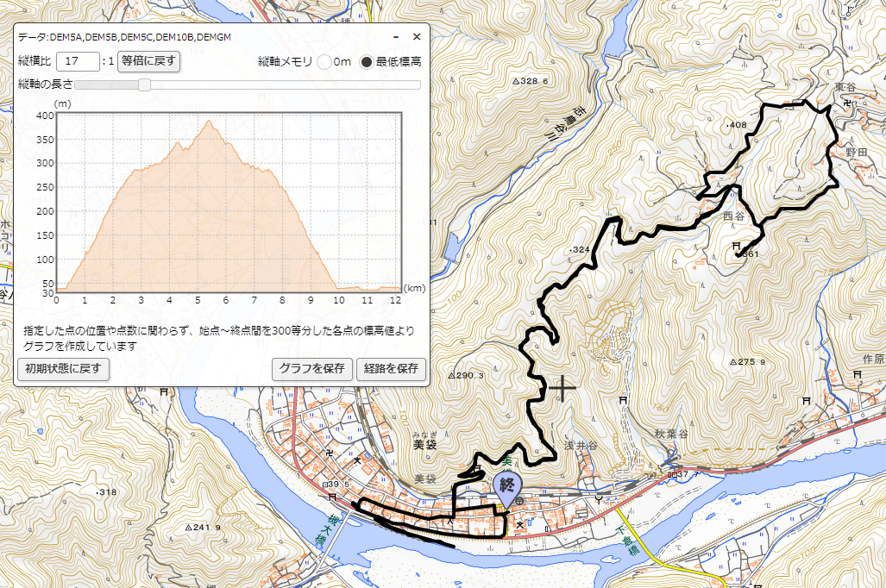Screen dimensions: 886x588
Task: Click the 作原 place label
Action: pos(873,359)
